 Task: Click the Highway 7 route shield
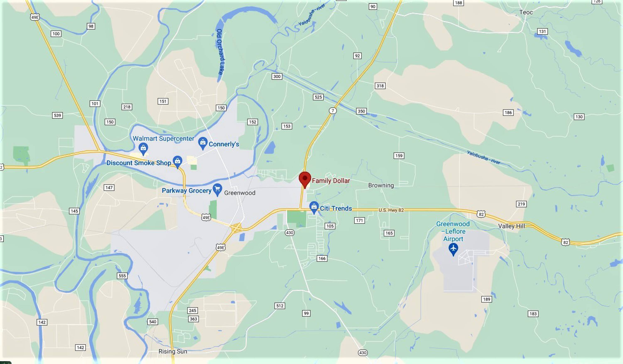(333, 110)
